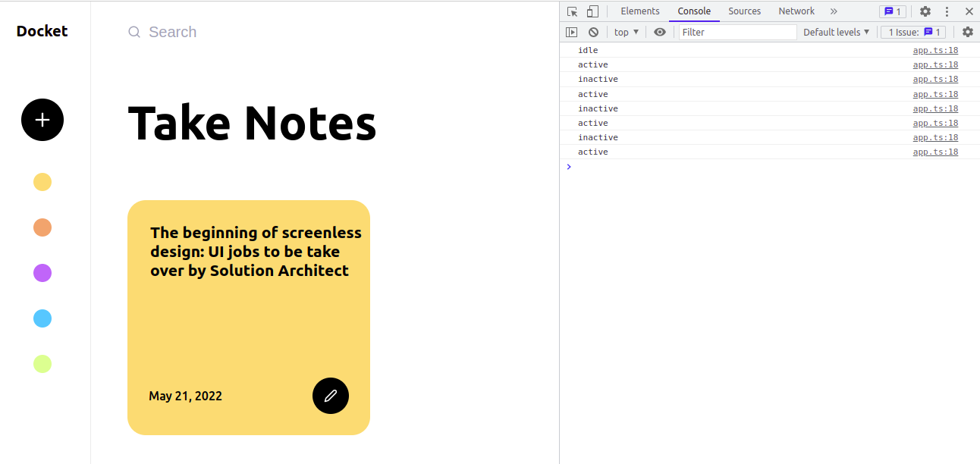Click the 1 Issue button
980x464 pixels.
coord(913,32)
